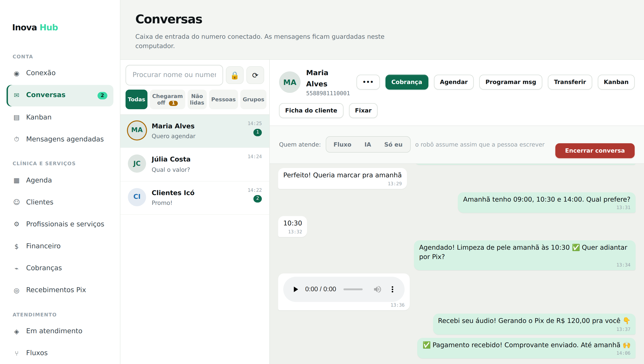Click the Encerrar conversa button

(x=595, y=150)
